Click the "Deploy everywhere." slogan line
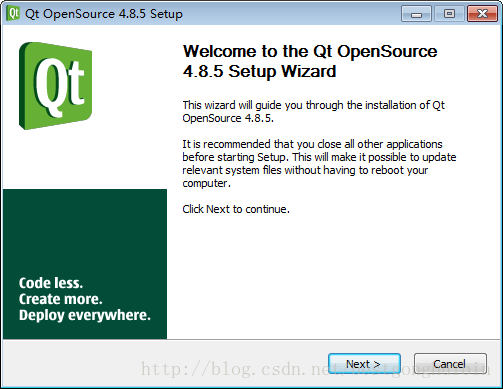 point(85,315)
